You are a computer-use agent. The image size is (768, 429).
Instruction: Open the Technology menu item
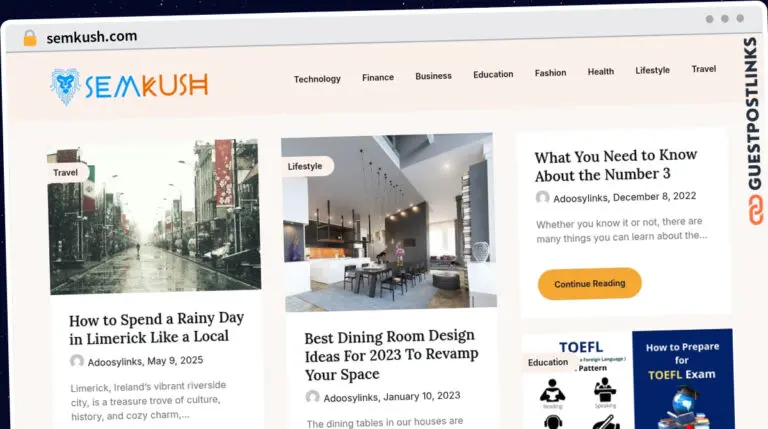point(317,79)
